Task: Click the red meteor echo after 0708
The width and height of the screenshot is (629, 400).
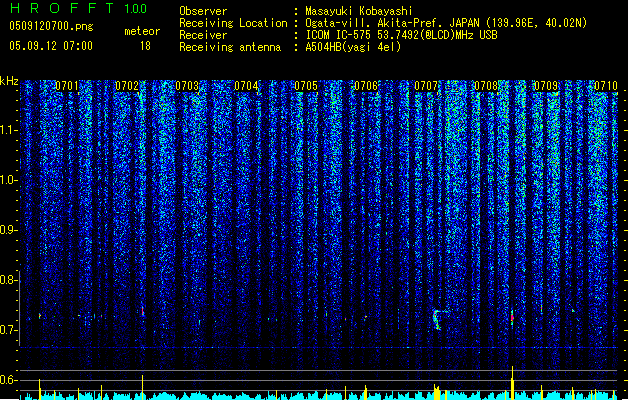Action: (512, 317)
